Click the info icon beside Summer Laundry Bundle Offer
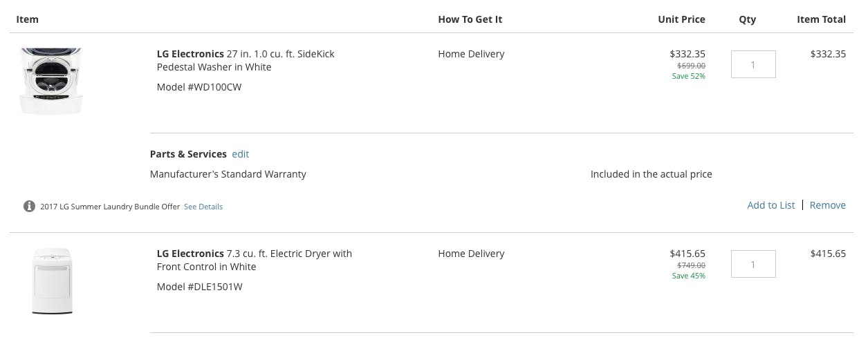Viewport: 868px width, 342px height. (x=29, y=206)
